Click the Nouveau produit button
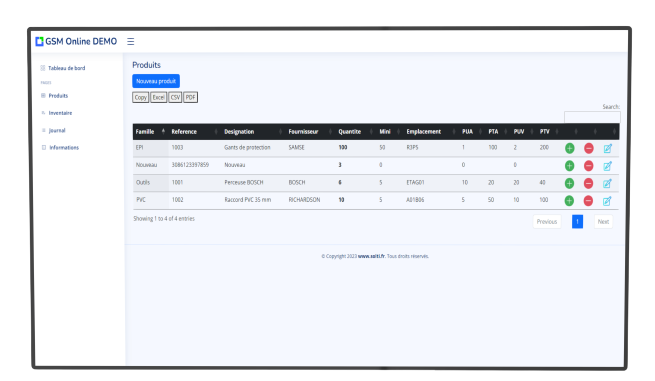The width and height of the screenshot is (655, 381). tap(156, 81)
